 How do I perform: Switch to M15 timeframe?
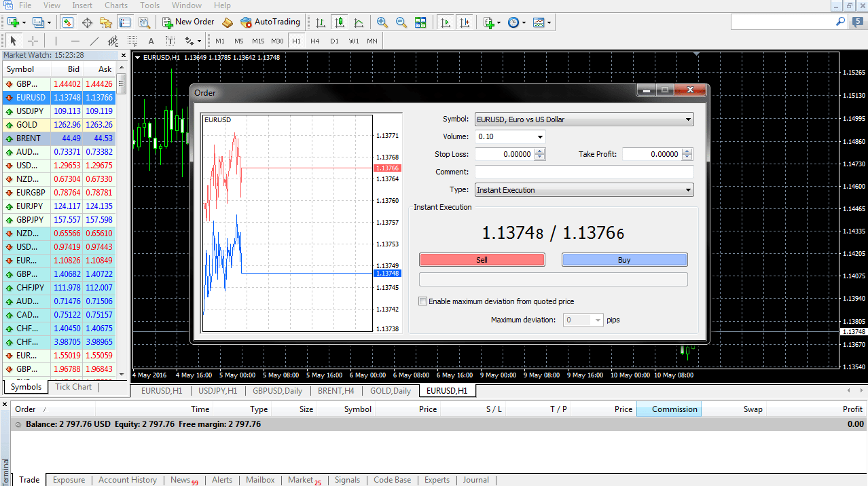tap(258, 41)
